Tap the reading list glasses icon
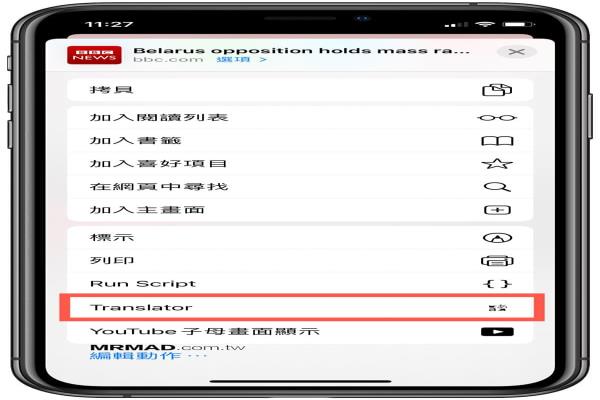The height and width of the screenshot is (400, 600). click(497, 118)
